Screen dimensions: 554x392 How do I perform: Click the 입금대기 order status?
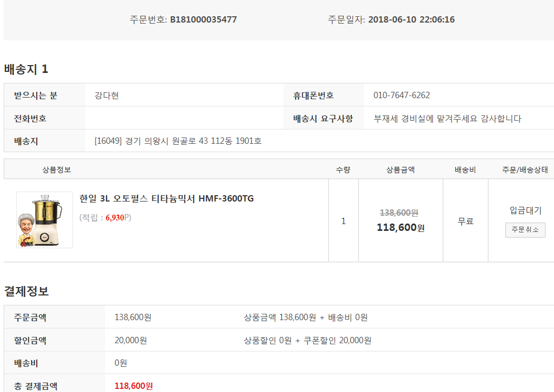point(526,210)
